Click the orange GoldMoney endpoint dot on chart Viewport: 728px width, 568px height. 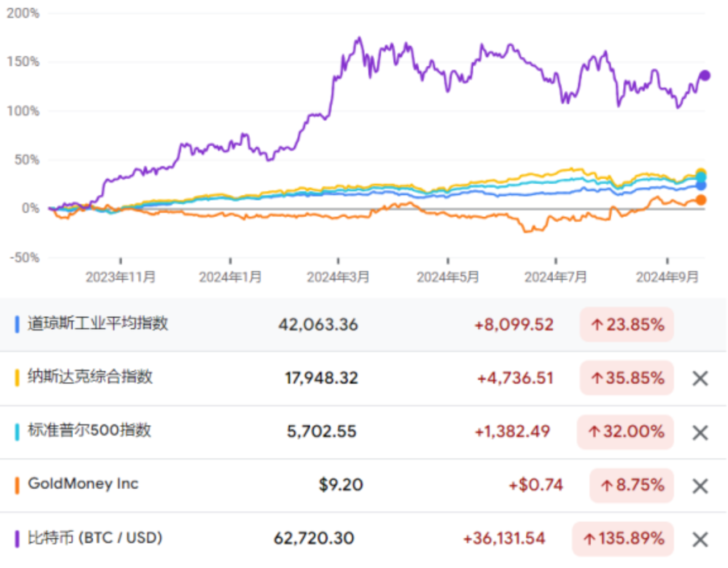tap(700, 200)
